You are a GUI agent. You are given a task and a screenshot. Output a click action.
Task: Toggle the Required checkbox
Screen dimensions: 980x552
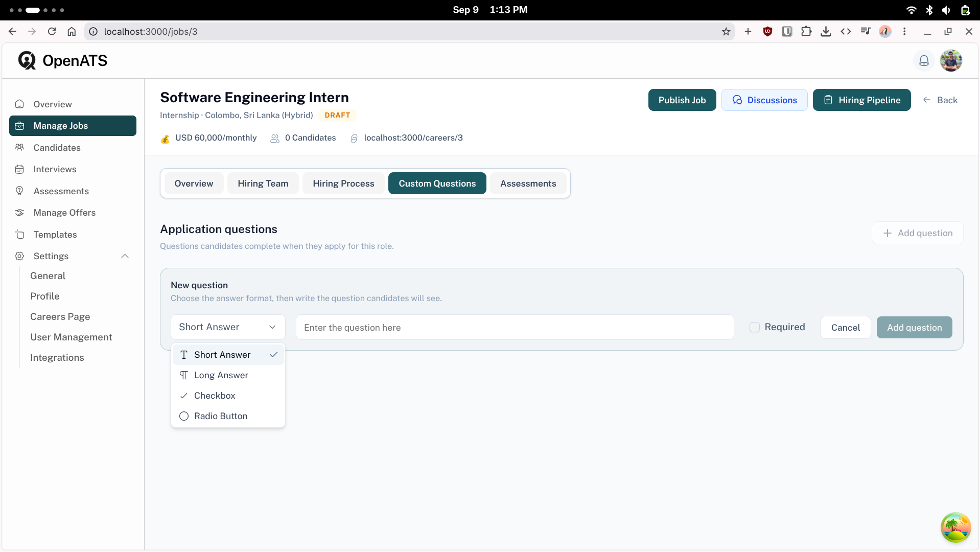[754, 327]
